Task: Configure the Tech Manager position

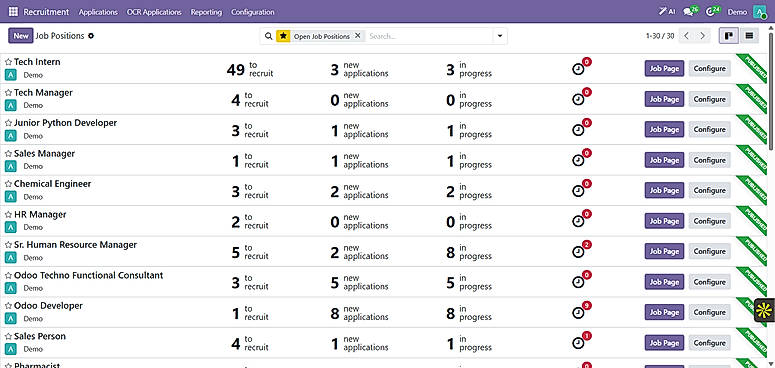Action: tap(709, 99)
